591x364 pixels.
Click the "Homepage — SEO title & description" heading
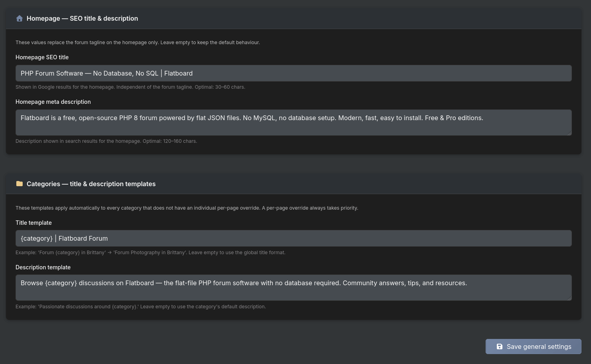pos(82,19)
